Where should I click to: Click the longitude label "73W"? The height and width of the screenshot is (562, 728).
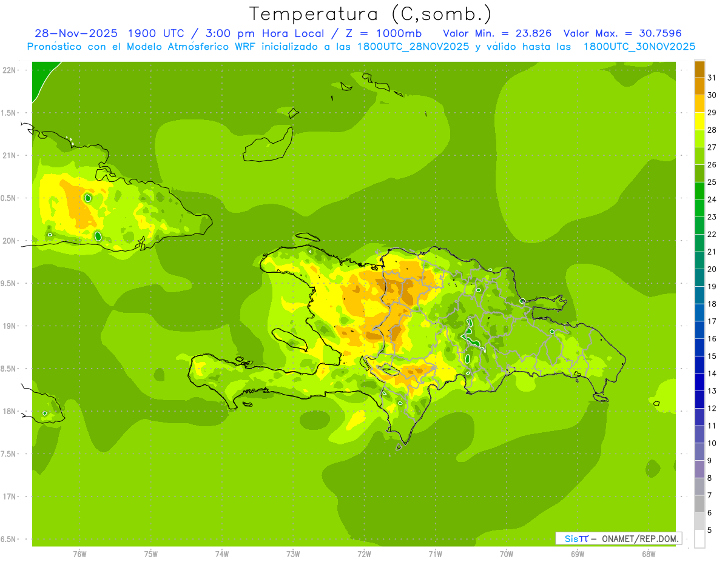(x=293, y=554)
